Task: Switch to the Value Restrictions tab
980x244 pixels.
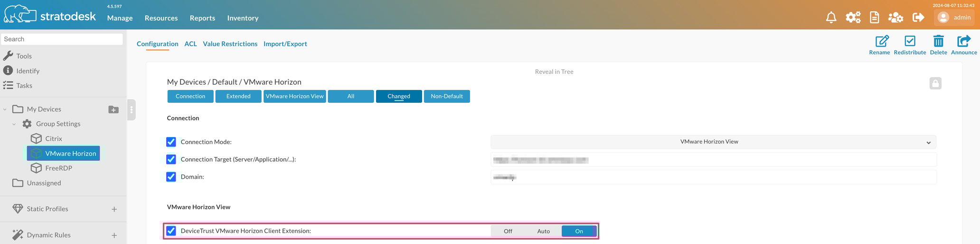Action: pos(230,44)
